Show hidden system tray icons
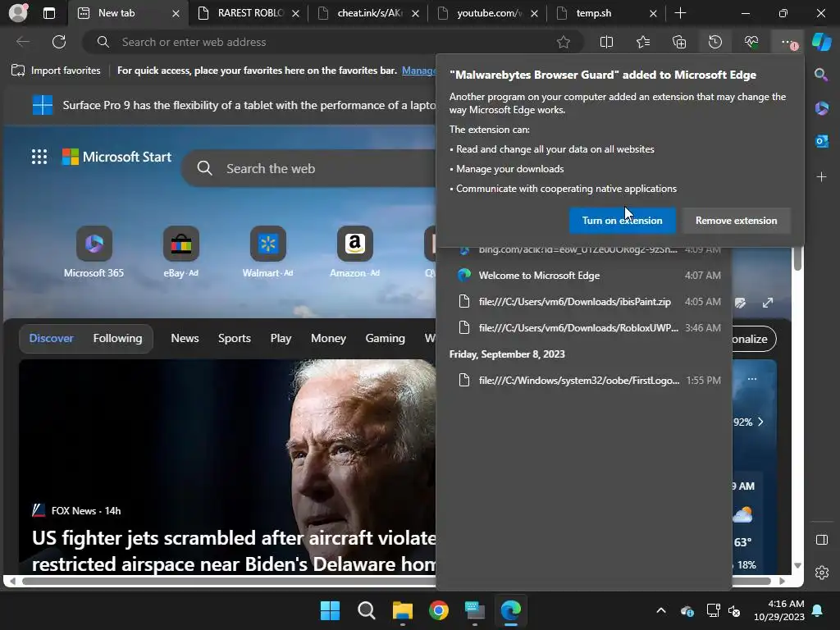 (661, 610)
